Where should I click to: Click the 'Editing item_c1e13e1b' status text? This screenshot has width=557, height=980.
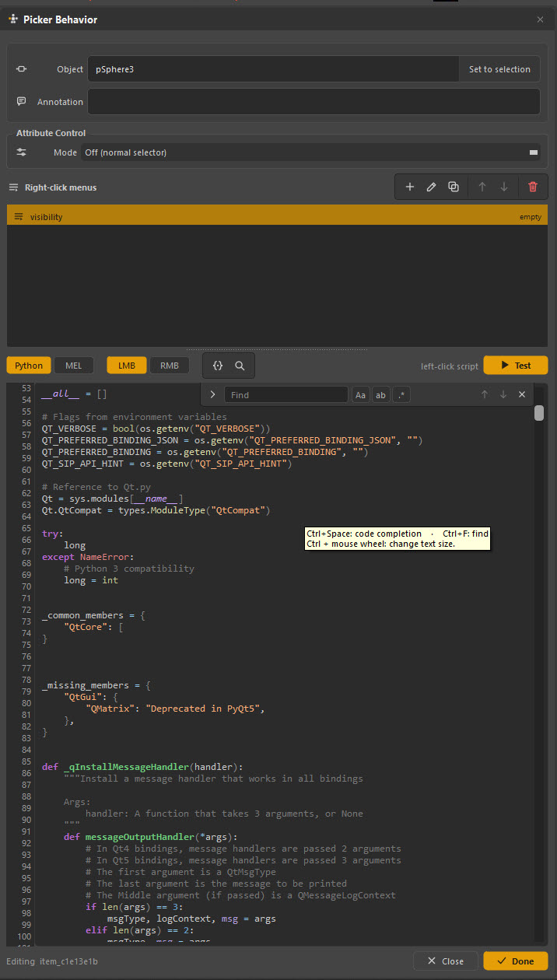52,962
